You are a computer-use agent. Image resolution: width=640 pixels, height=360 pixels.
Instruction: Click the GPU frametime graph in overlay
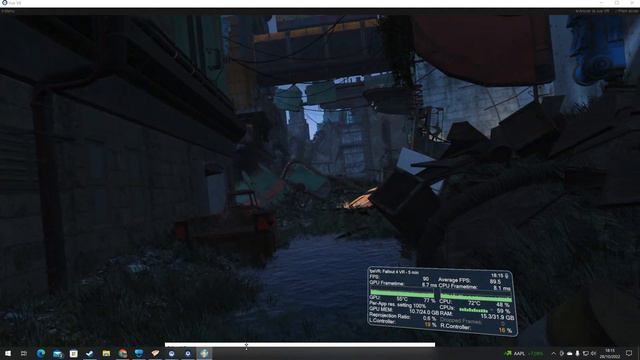click(x=402, y=293)
